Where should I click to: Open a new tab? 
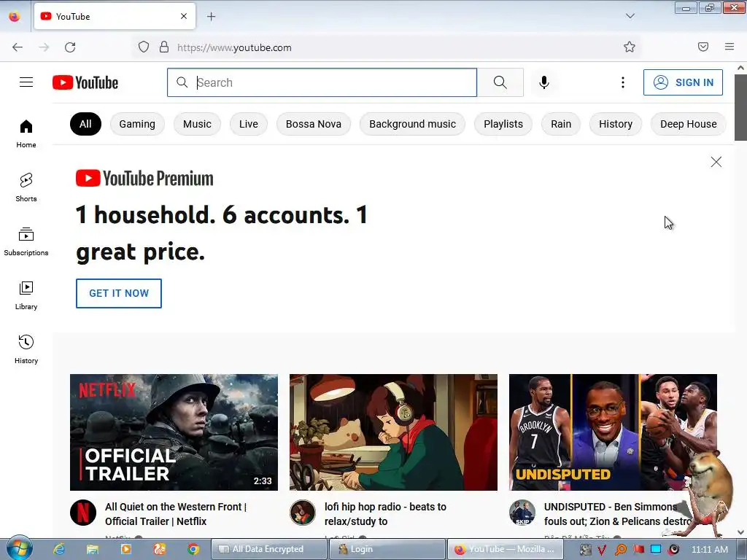coord(211,17)
